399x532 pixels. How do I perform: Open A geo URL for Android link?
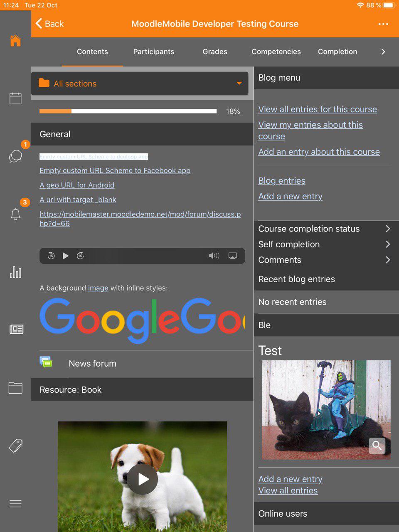point(77,185)
